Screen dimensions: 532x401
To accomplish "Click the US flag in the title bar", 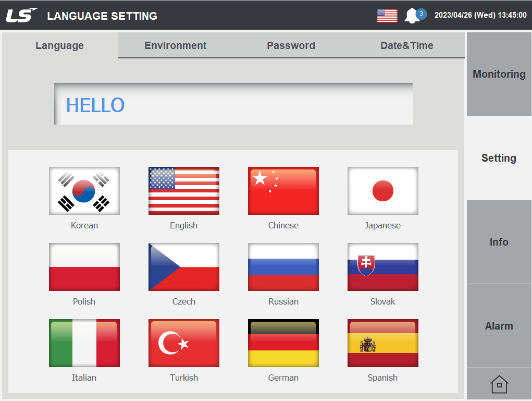I will pyautogui.click(x=386, y=15).
